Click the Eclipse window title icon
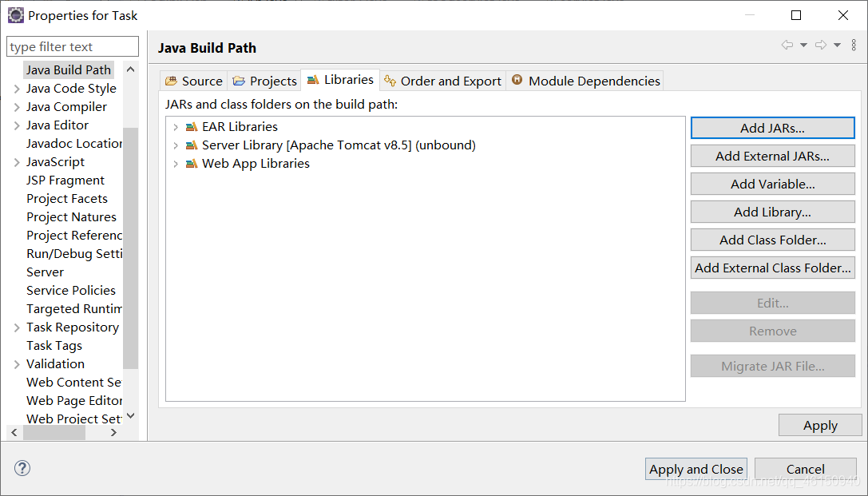The height and width of the screenshot is (496, 868). 15,15
